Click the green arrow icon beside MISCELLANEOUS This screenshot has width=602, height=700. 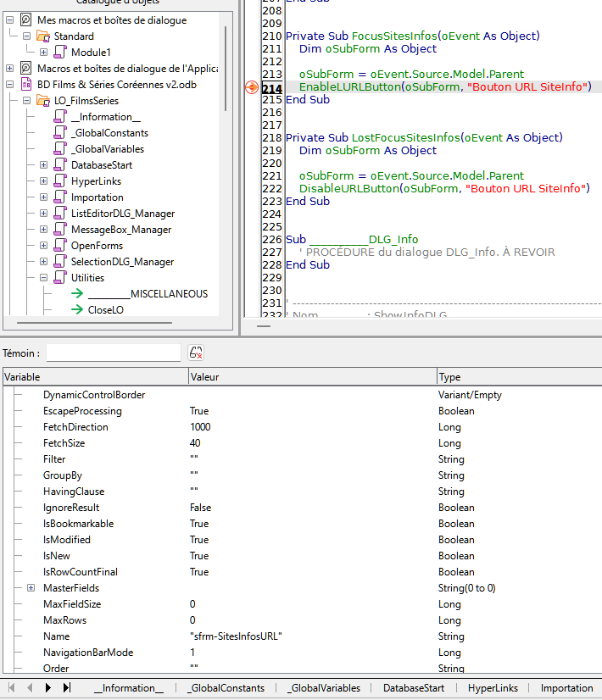pos(77,293)
